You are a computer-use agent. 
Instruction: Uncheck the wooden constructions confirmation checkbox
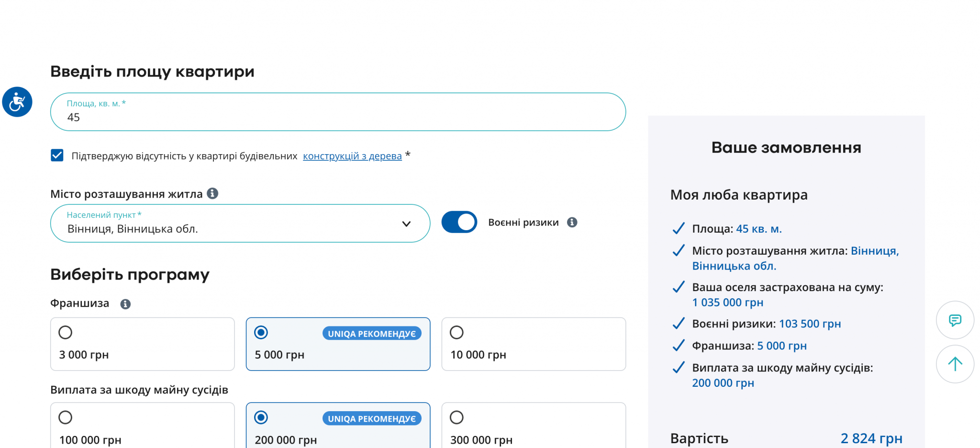57,156
